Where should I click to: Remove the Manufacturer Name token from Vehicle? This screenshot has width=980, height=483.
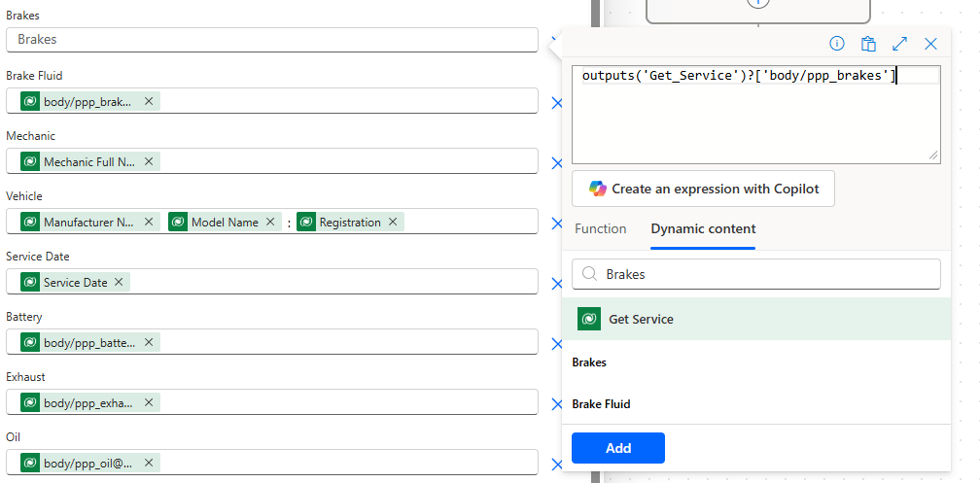[x=149, y=223]
